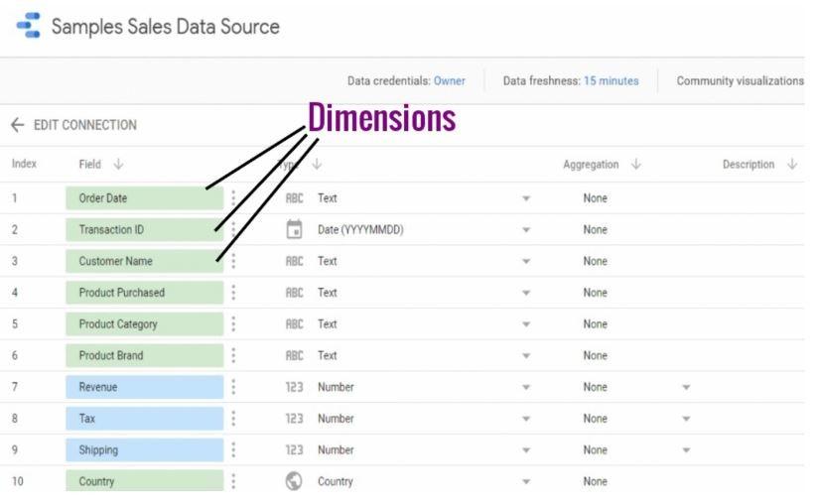Expand the type dropdown for Revenue
Screen dimensions: 816x504
pyautogui.click(x=526, y=388)
